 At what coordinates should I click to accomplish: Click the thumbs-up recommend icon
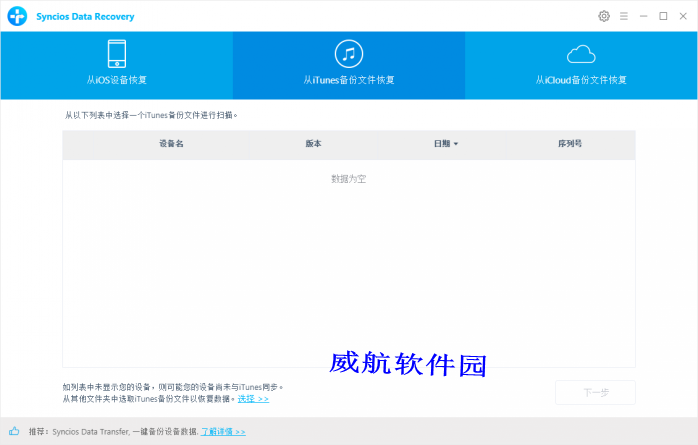click(14, 431)
